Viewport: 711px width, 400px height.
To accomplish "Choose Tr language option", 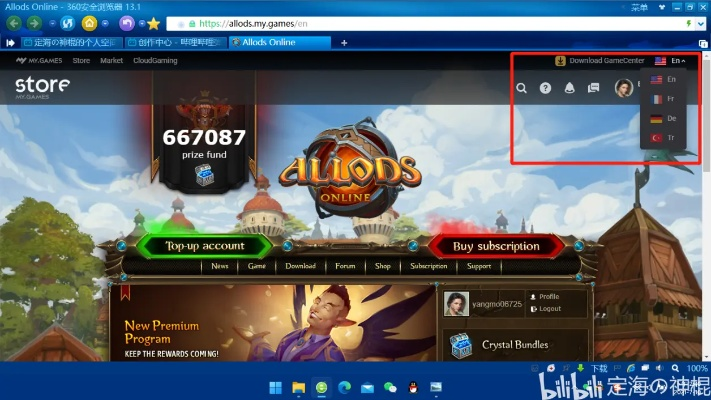I will pos(664,137).
